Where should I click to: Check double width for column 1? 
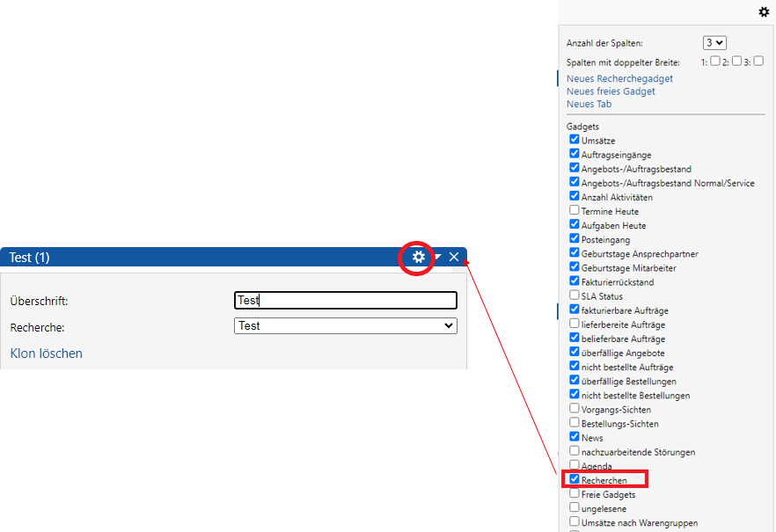pyautogui.click(x=715, y=62)
